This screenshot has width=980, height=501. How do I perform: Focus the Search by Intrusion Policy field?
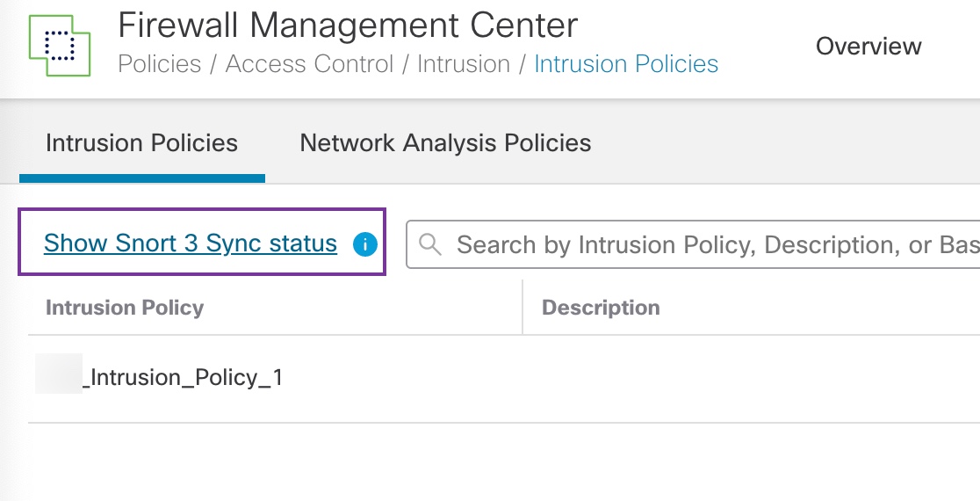coord(703,244)
